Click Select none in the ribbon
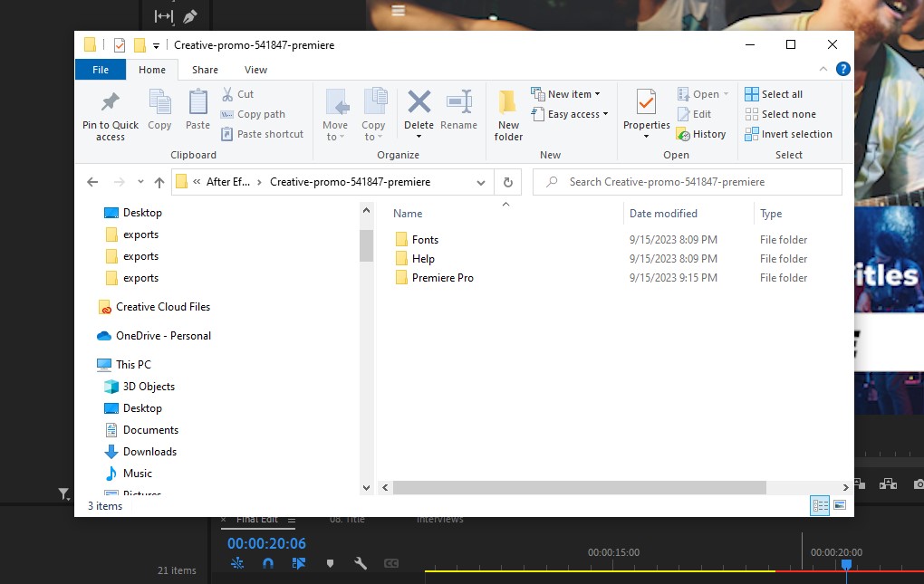This screenshot has width=924, height=584. tap(781, 114)
